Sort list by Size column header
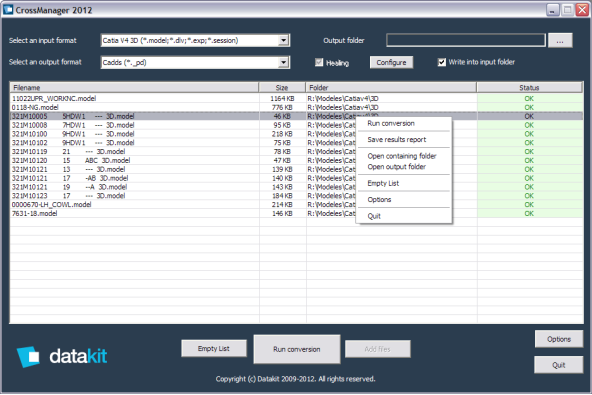 click(282, 88)
